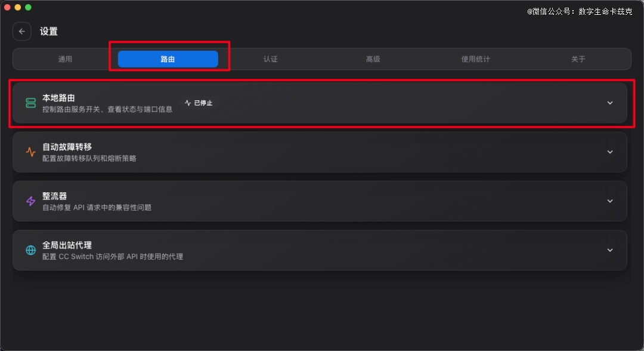Click the globe icon for 全局出站代理
The width and height of the screenshot is (644, 351).
click(x=30, y=250)
